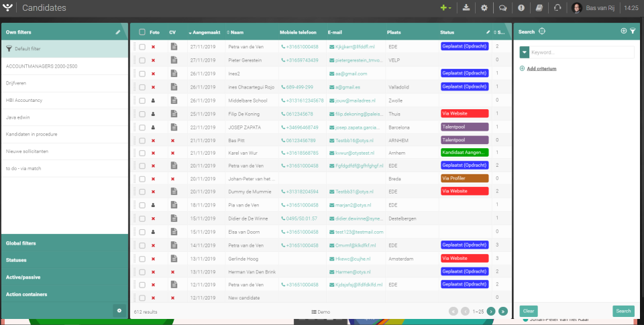Edit Own filters with pencil icon
The height and width of the screenshot is (325, 644).
tap(118, 32)
